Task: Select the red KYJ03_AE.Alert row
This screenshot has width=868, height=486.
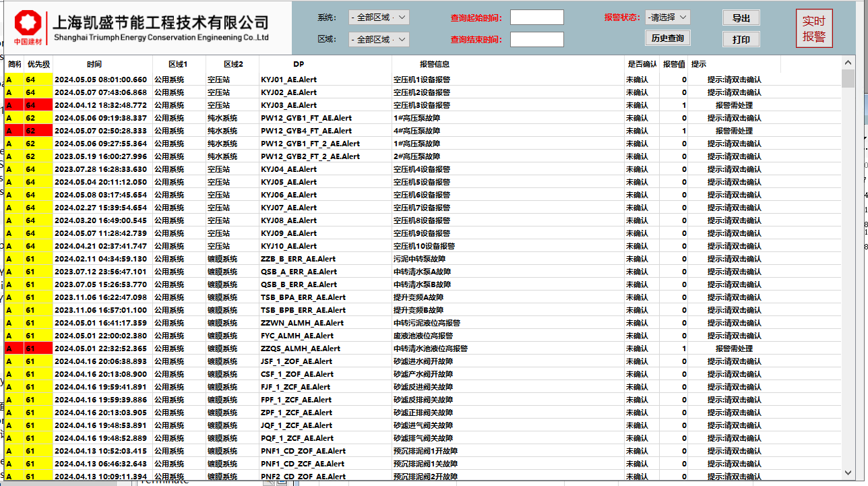Action: point(423,105)
